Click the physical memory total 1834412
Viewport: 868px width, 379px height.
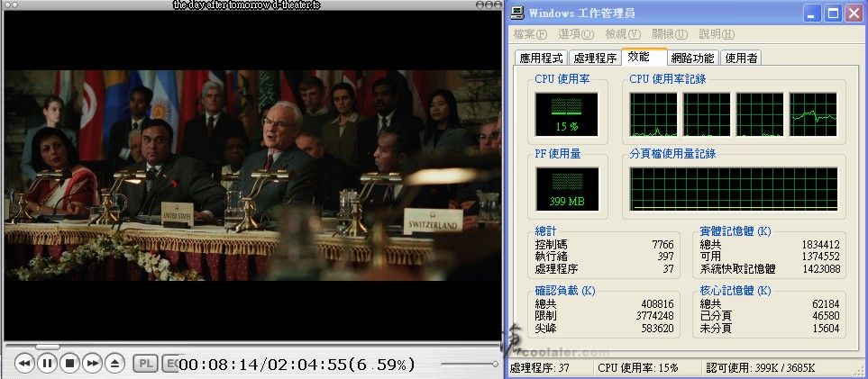(820, 244)
